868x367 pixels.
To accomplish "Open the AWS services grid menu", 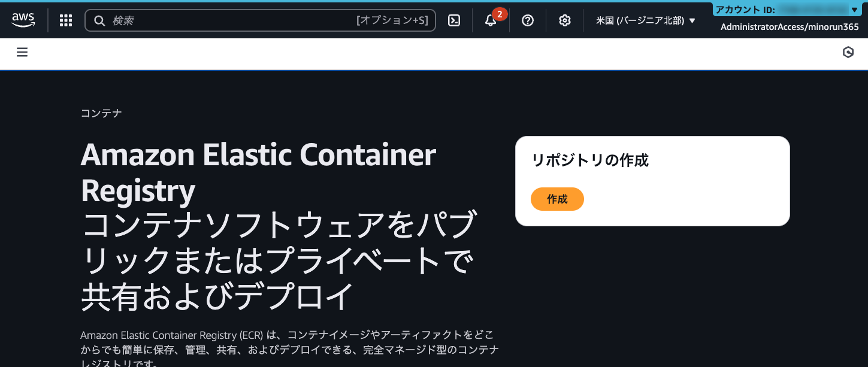I will tap(65, 20).
